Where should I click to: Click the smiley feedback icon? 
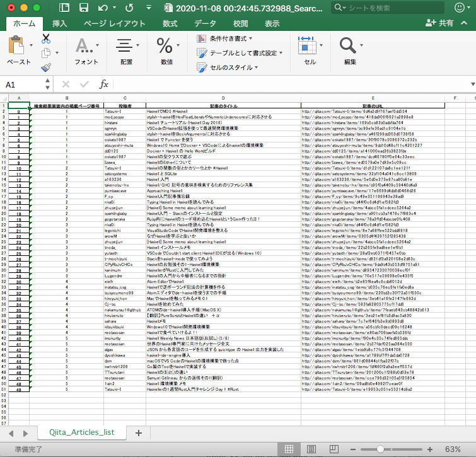tap(460, 8)
